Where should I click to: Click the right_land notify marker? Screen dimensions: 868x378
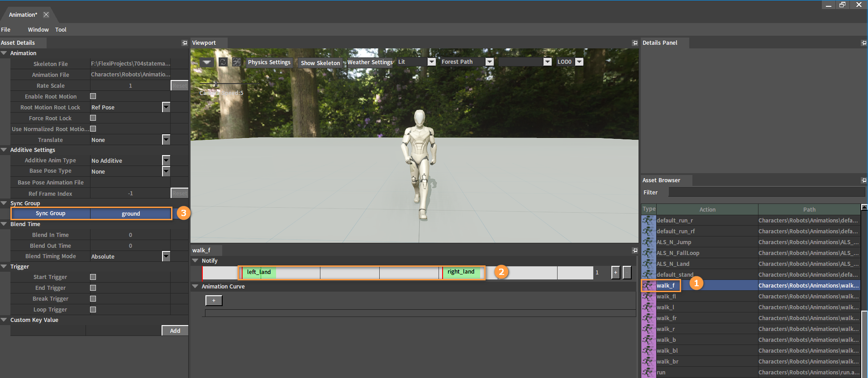[x=461, y=272]
